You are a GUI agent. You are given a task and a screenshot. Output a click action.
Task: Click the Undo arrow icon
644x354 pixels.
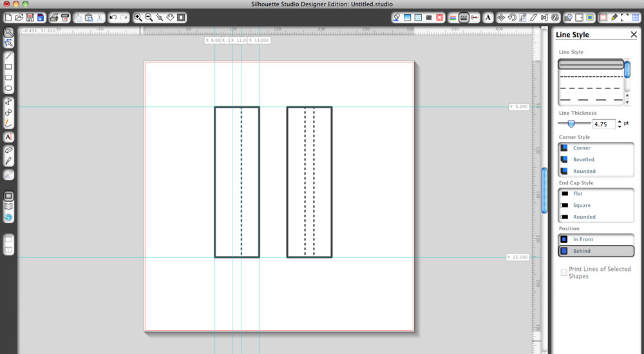(113, 17)
